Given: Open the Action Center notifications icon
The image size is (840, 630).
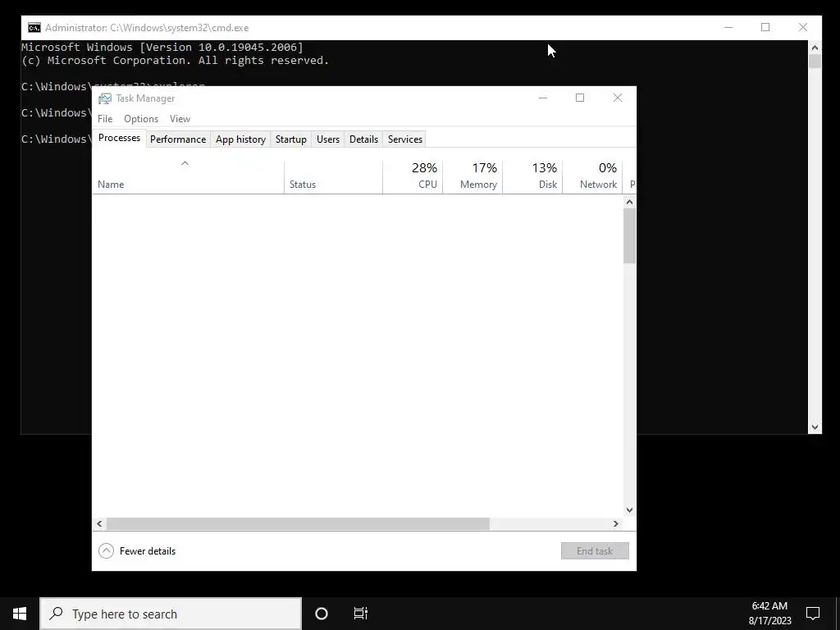Looking at the screenshot, I should pos(813,614).
